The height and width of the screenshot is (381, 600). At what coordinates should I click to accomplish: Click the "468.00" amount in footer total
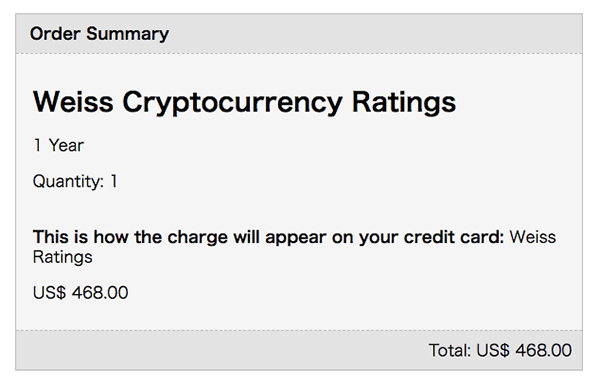coord(544,350)
